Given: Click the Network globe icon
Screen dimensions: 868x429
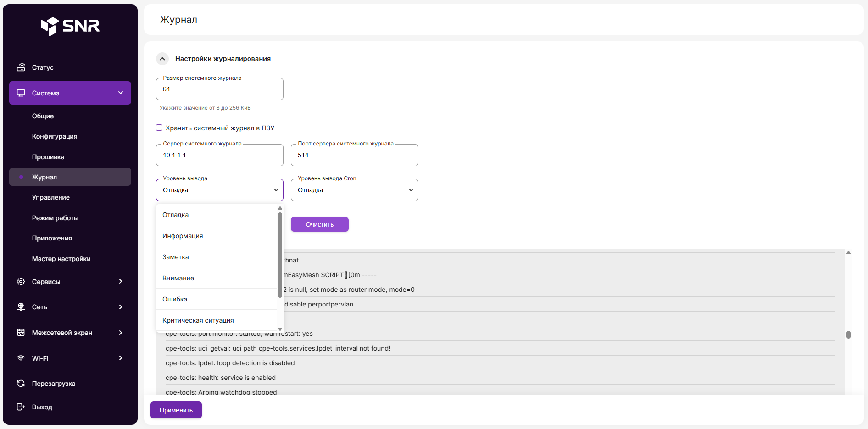Looking at the screenshot, I should [x=21, y=307].
